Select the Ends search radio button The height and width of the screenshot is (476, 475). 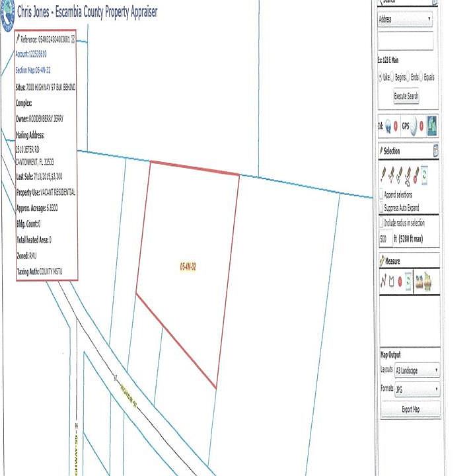tap(408, 77)
